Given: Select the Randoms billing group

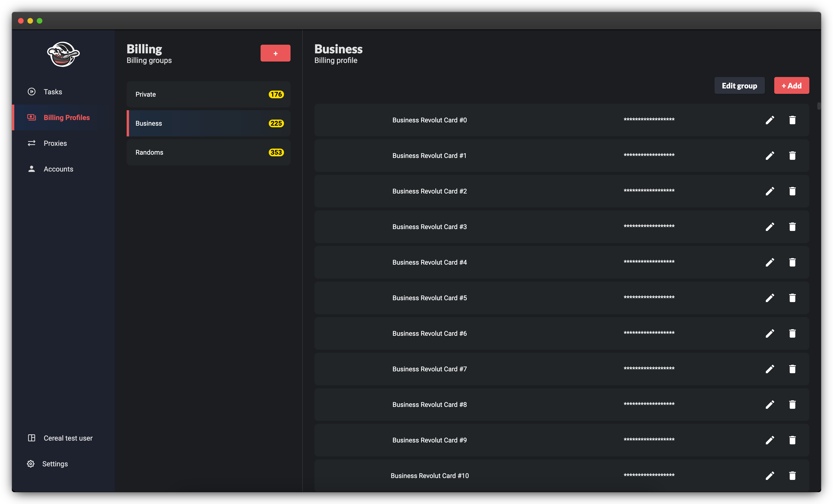Looking at the screenshot, I should point(208,152).
